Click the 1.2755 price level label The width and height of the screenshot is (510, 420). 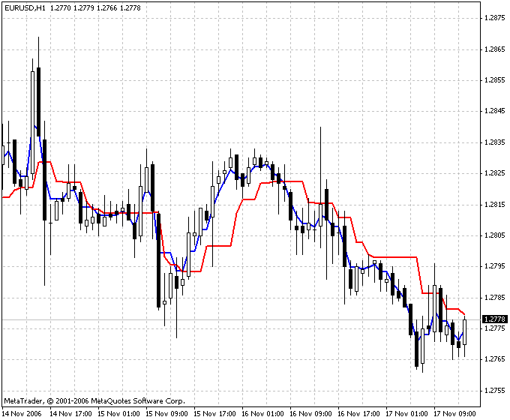pos(494,390)
